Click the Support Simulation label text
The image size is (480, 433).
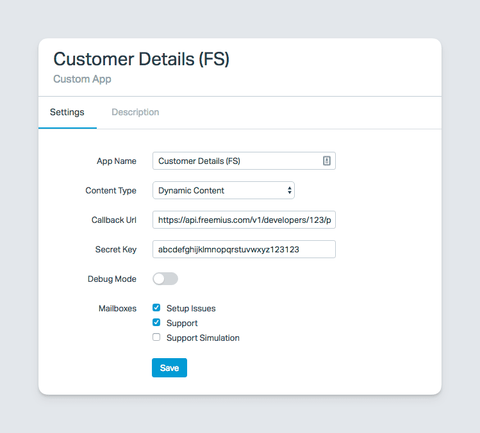[x=203, y=338]
